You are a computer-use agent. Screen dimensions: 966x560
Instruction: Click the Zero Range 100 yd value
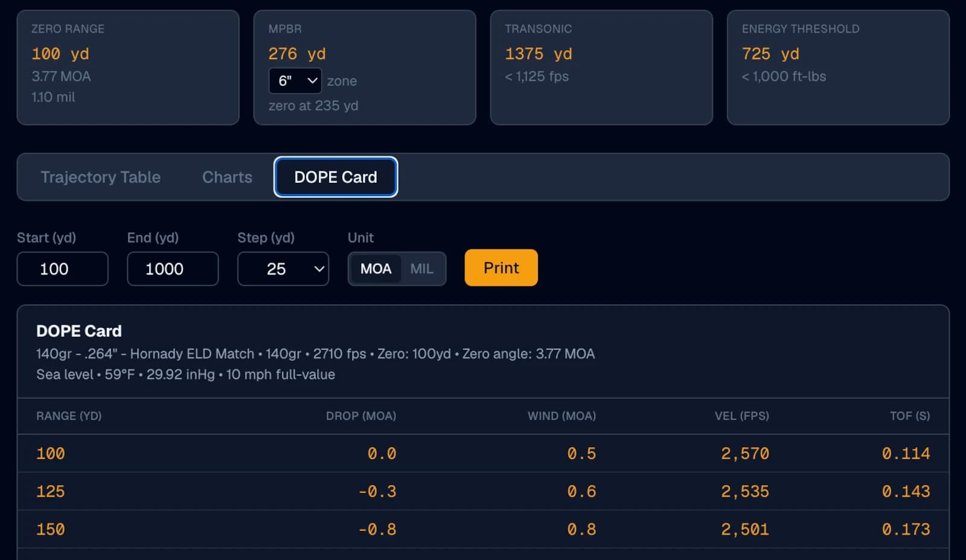tap(60, 54)
